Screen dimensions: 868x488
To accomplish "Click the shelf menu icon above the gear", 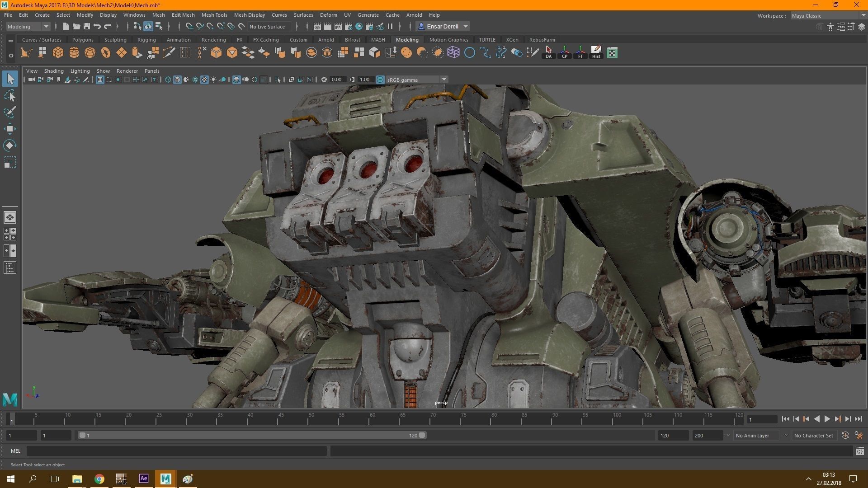I will (11, 41).
